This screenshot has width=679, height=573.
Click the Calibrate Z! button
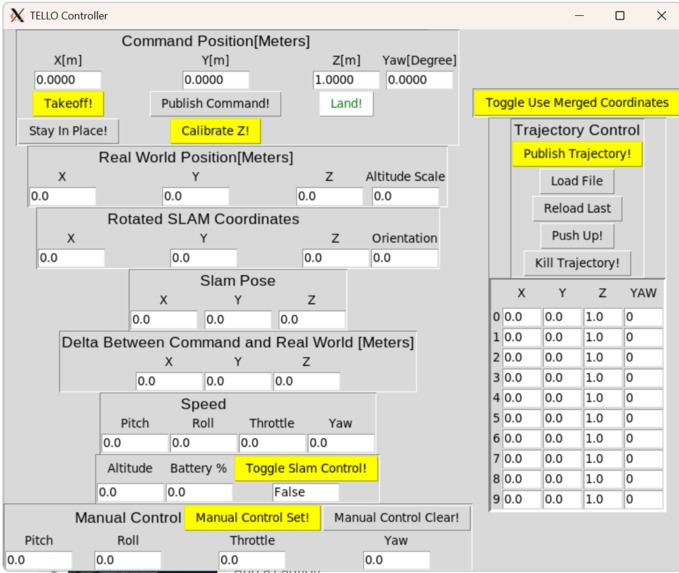[215, 131]
